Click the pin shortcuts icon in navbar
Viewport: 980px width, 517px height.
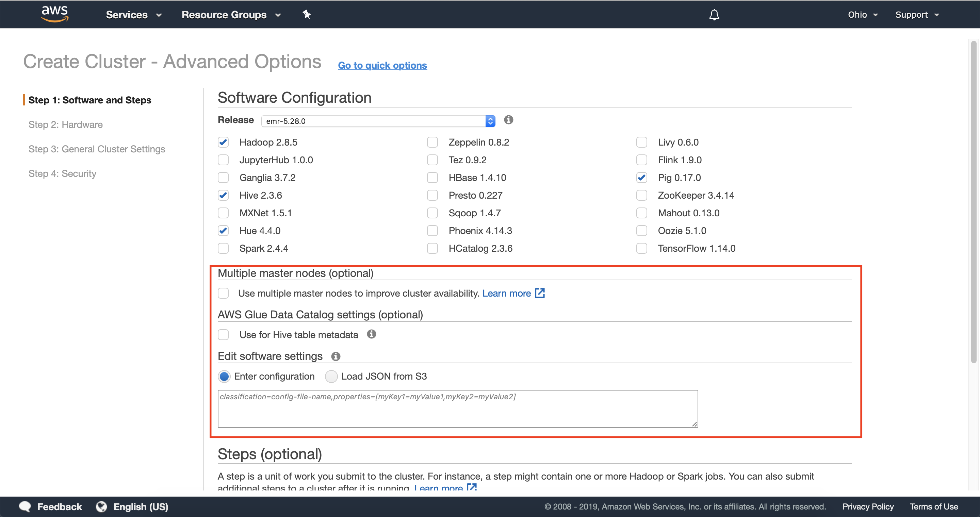coord(307,14)
